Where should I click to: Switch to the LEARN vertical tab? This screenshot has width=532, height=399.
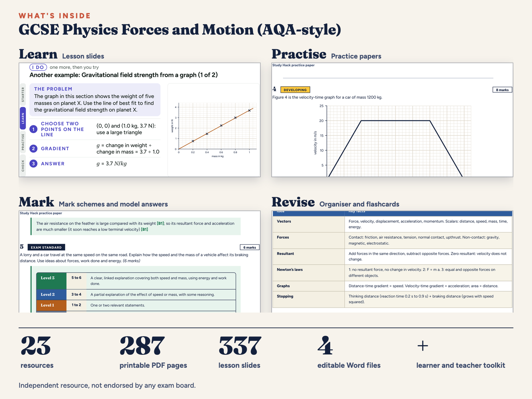pos(23,118)
